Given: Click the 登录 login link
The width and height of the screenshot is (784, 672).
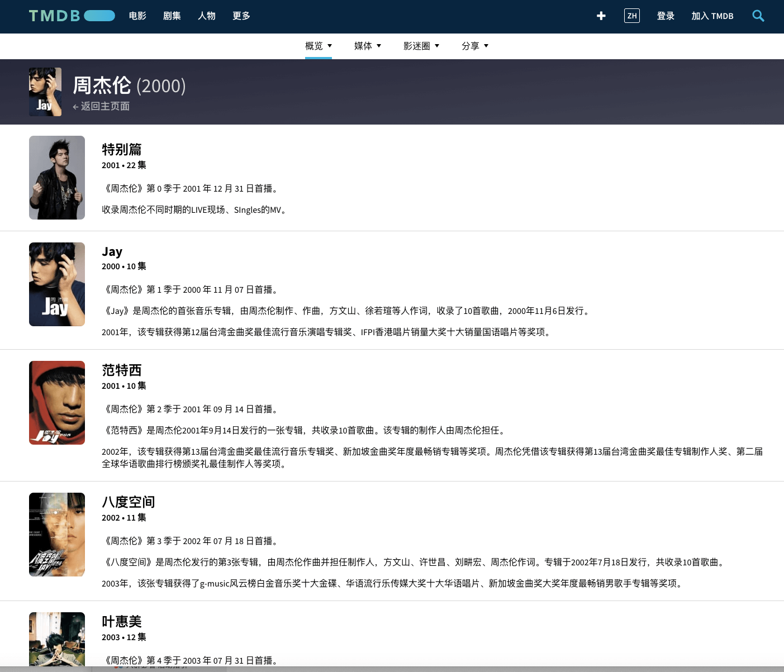Looking at the screenshot, I should (666, 16).
